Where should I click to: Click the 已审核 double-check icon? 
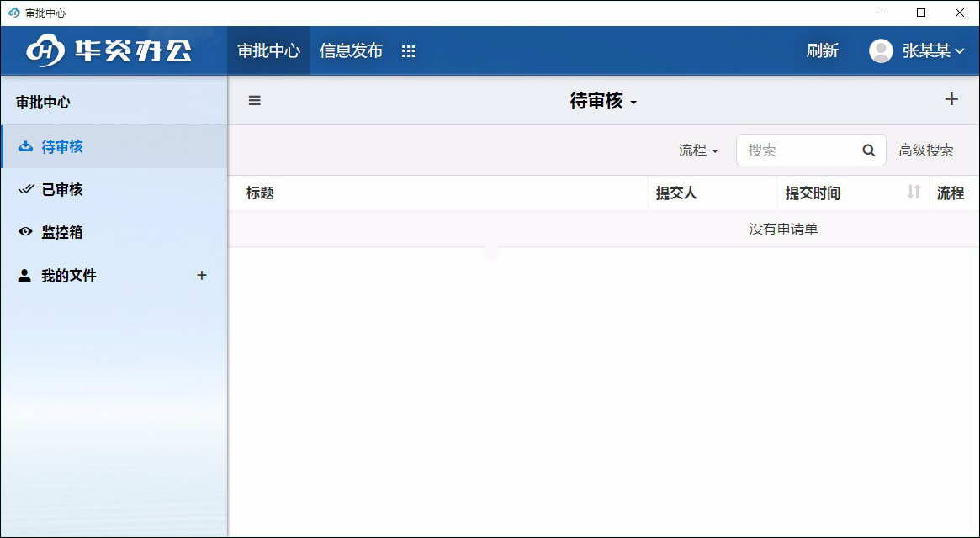coord(25,188)
